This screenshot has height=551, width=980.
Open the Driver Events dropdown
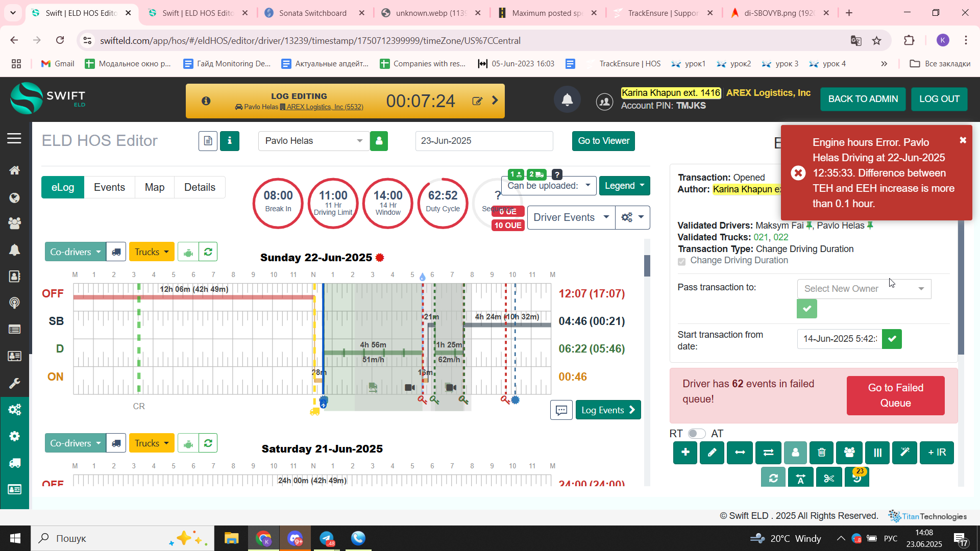click(x=571, y=217)
